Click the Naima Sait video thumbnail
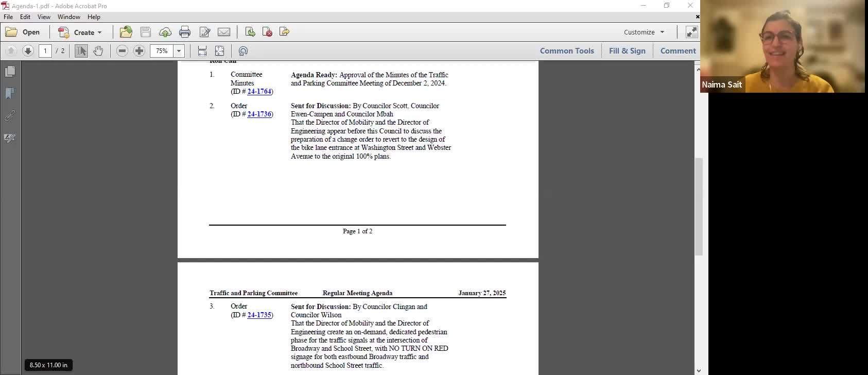 [x=783, y=46]
